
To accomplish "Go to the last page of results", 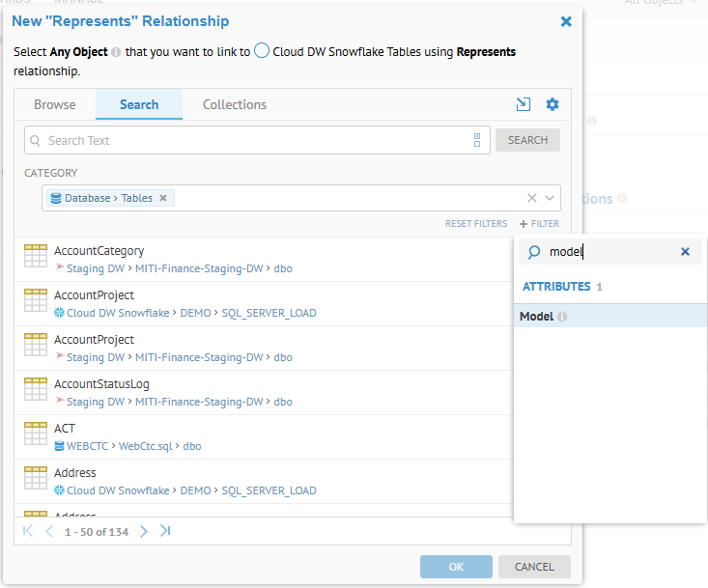I will 165,531.
